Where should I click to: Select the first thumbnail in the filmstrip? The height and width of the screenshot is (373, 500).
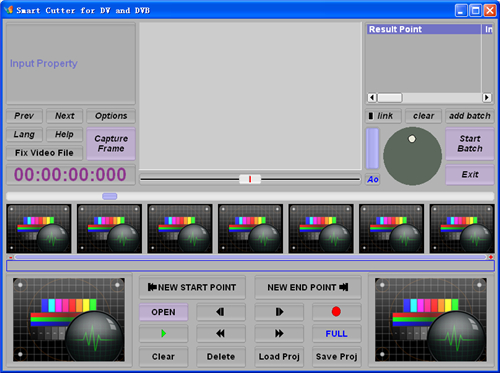pyautogui.click(x=39, y=229)
